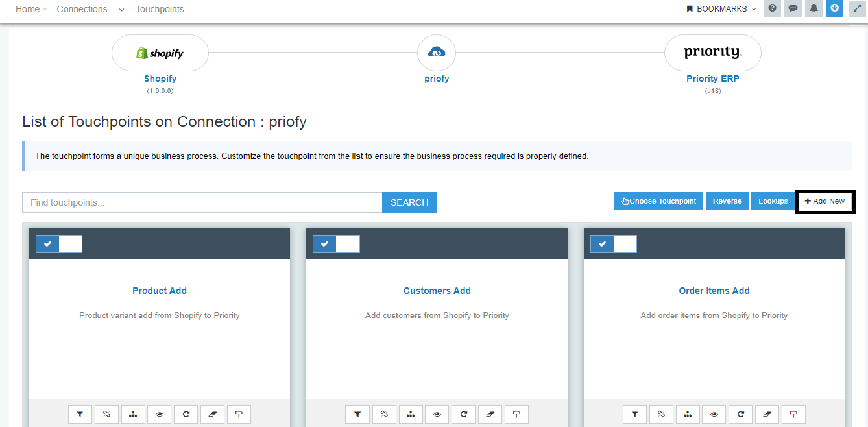
Task: Click the help question mark icon
Action: coord(772,8)
